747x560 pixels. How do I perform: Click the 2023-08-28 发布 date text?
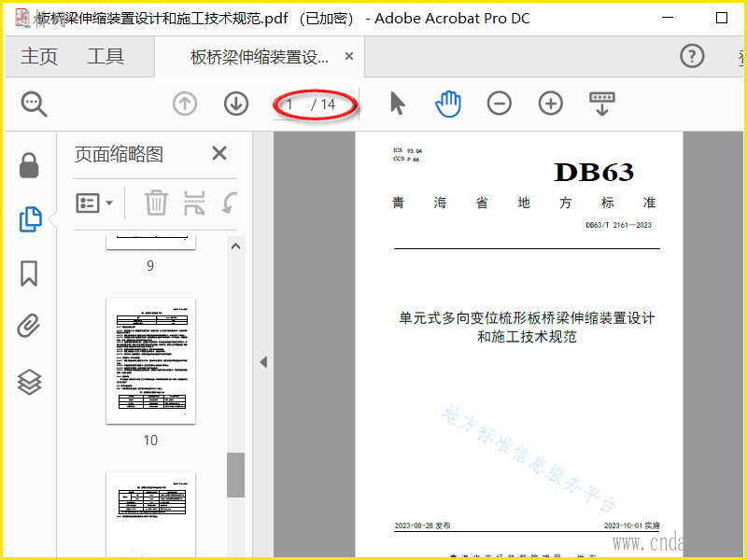coord(422,525)
